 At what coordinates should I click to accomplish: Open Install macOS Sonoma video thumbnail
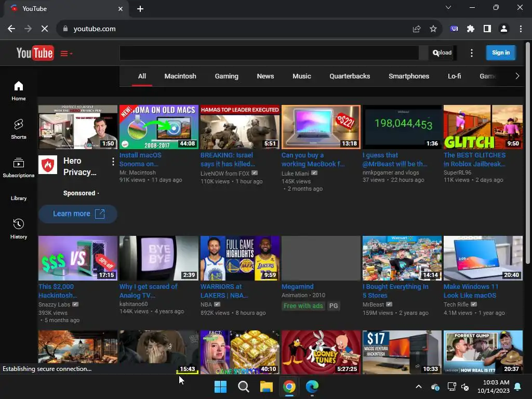pos(159,127)
